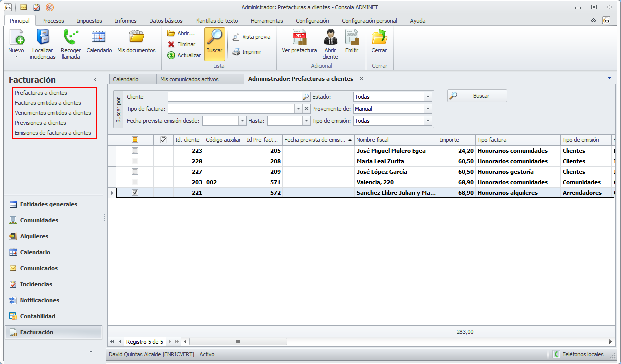
Task: Click Ver prefactura PDF icon
Action: (299, 37)
